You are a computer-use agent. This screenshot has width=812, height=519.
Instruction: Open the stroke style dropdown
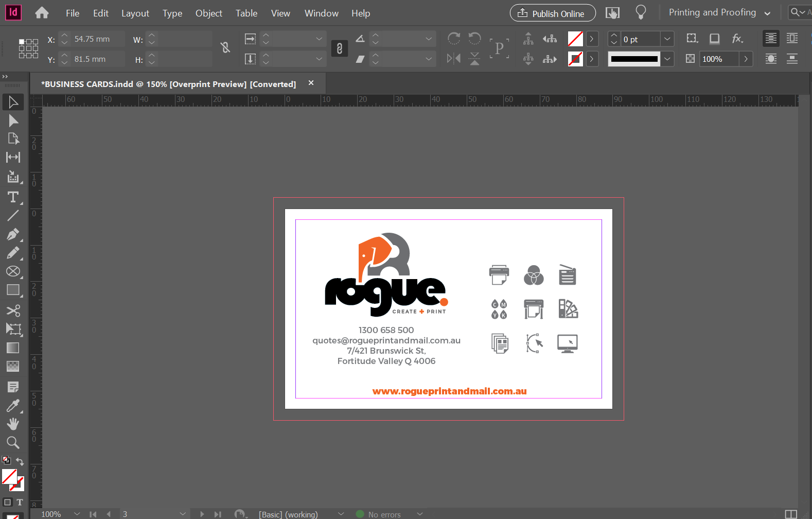click(x=667, y=59)
